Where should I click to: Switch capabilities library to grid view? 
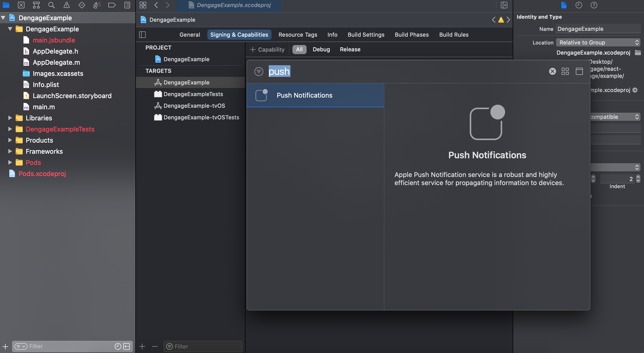click(565, 71)
